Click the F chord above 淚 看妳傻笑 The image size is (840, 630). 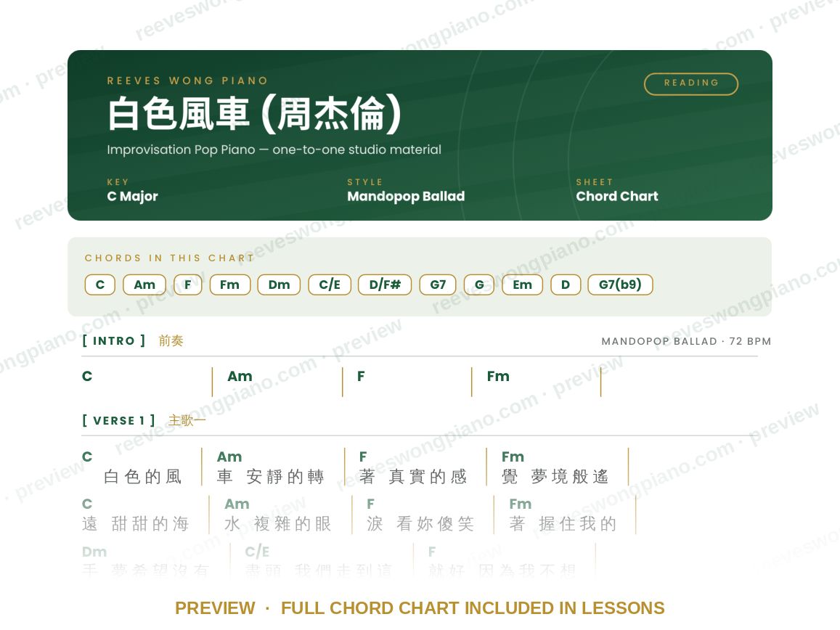[371, 504]
